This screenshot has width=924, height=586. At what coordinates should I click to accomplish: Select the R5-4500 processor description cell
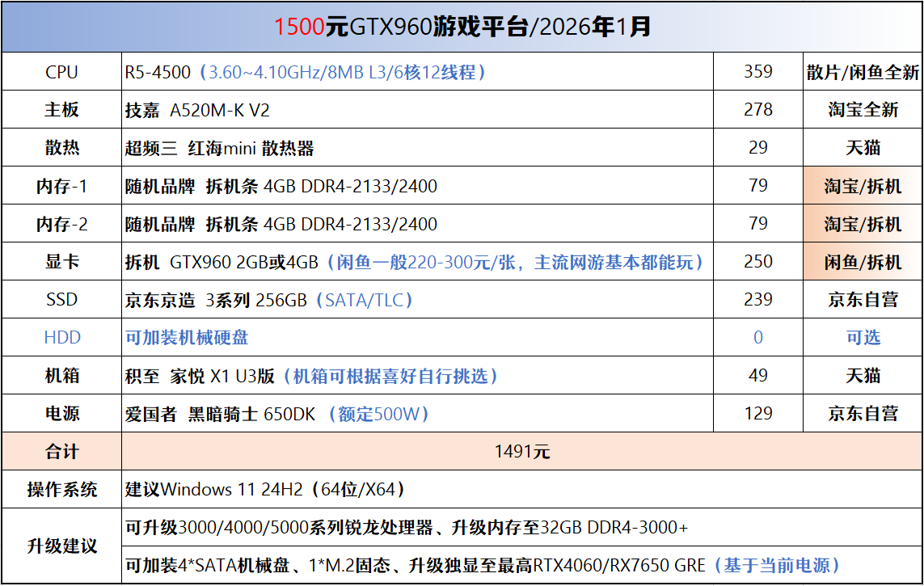click(x=417, y=72)
